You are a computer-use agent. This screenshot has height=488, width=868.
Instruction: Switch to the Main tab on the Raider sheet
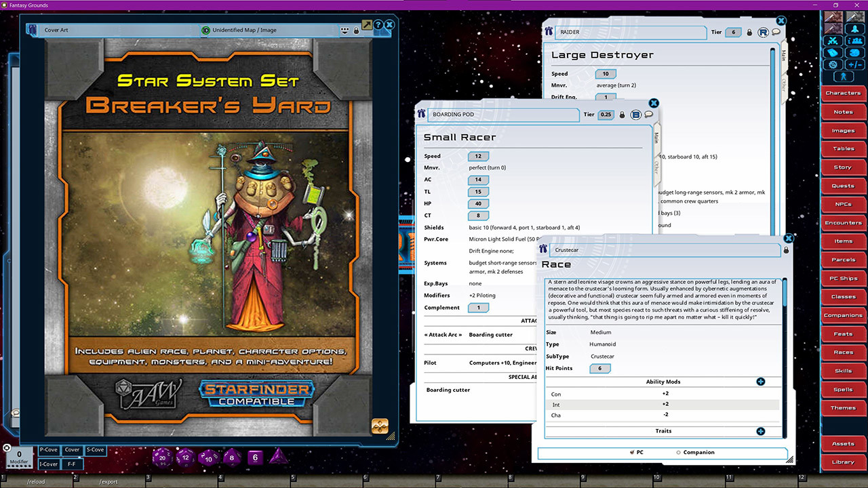(783, 56)
